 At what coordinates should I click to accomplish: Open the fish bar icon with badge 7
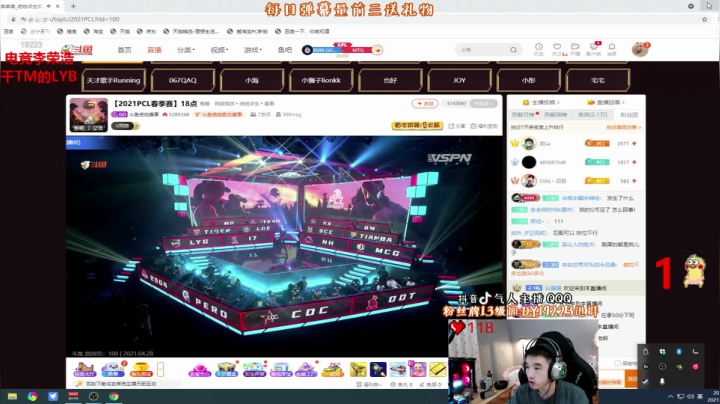tap(113, 369)
